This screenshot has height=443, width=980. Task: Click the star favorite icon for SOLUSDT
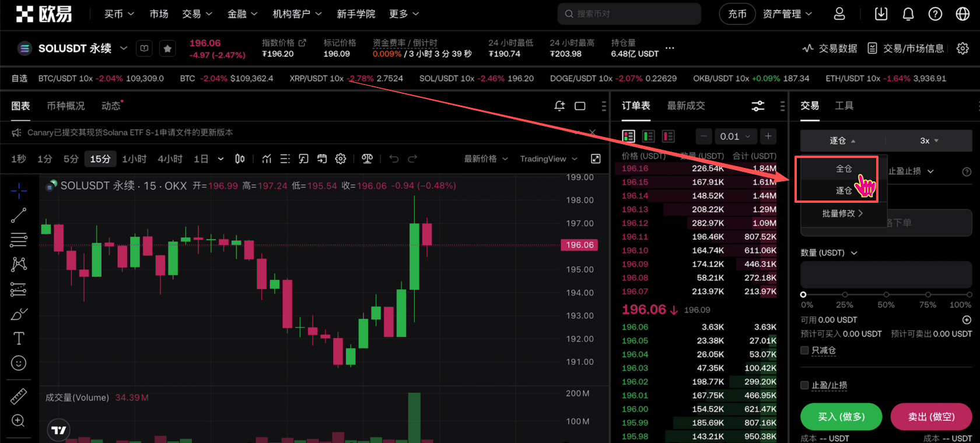(x=167, y=48)
